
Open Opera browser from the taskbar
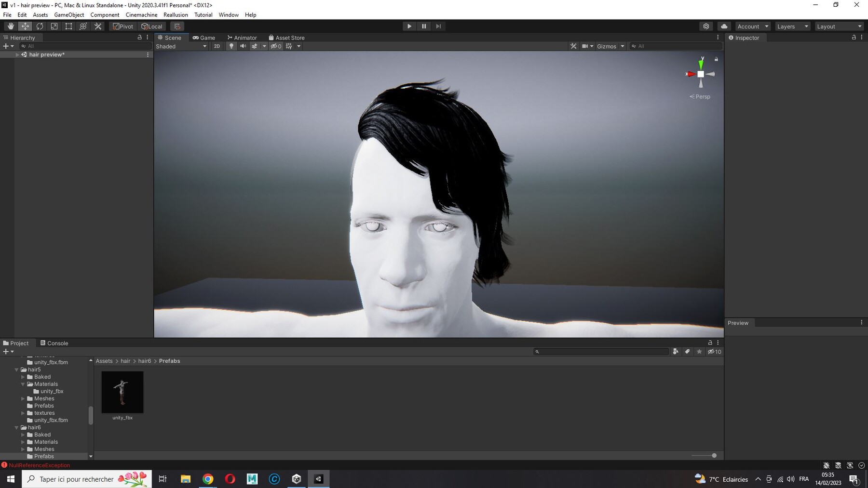[x=230, y=479]
